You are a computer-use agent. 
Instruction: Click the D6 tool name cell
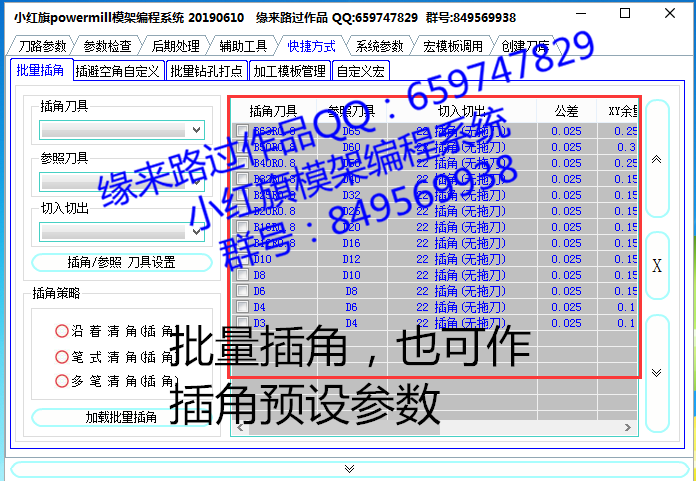[x=260, y=291]
